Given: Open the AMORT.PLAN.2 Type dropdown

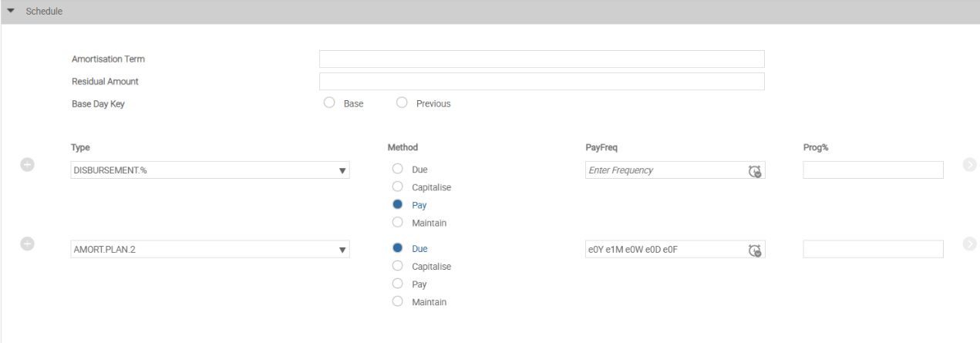Looking at the screenshot, I should click(342, 250).
